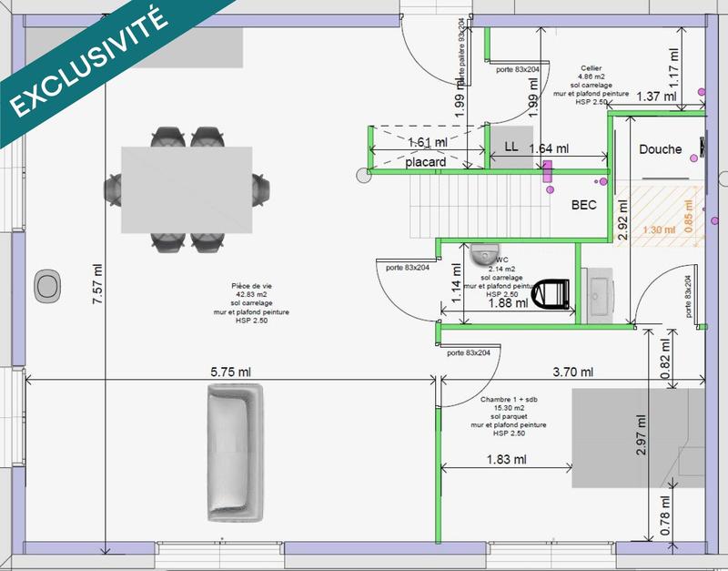Select the small armchair on left wall
The image size is (728, 571).
[46, 287]
